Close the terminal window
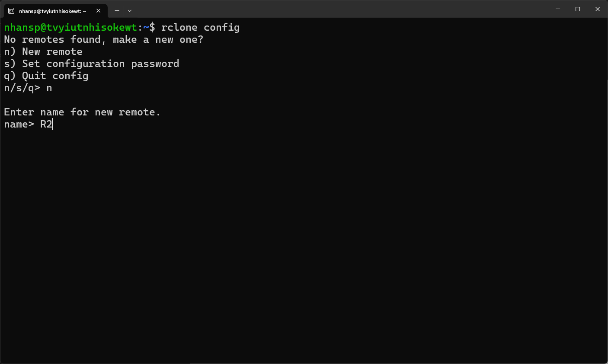Screen dimensions: 608x364 coord(598,9)
